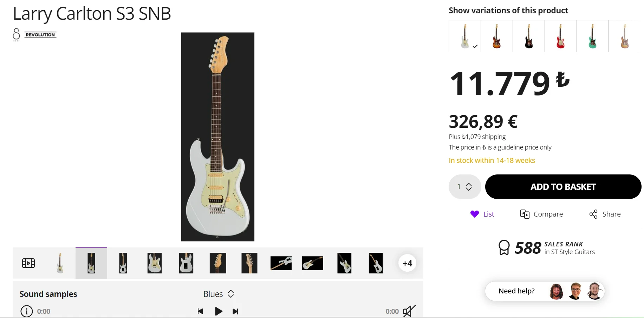Screen dimensions: 644x318
Task: Select the black guitar variation
Action: click(528, 36)
